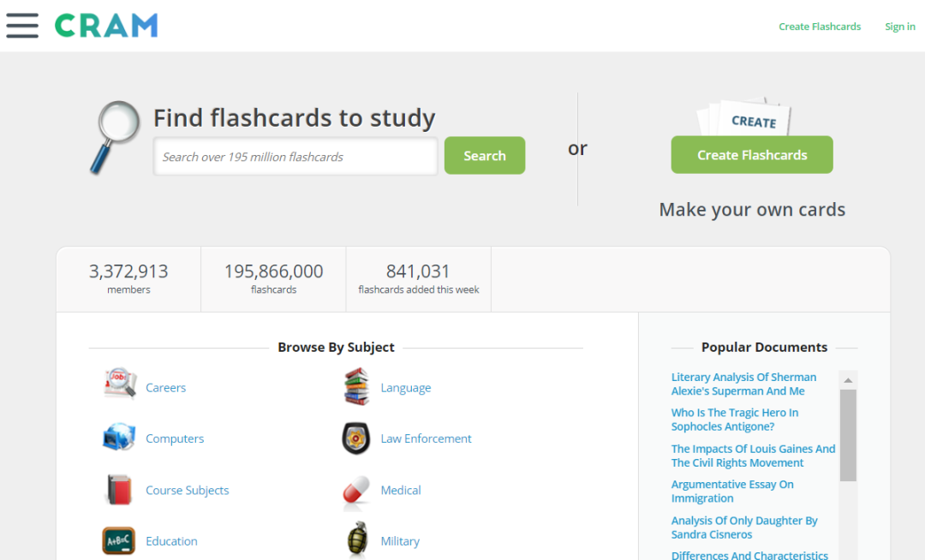The width and height of the screenshot is (925, 560).
Task: Click Sign in link
Action: [899, 27]
